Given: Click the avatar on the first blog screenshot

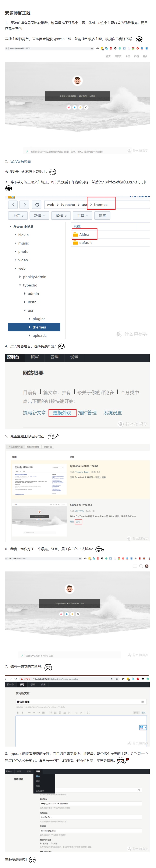Looking at the screenshot, I should click(78, 80).
